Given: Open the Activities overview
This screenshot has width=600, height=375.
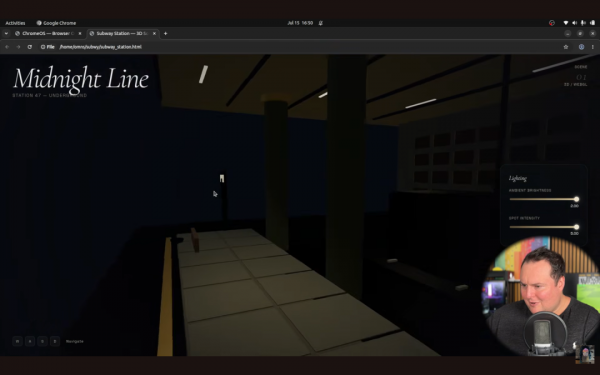Looking at the screenshot, I should point(15,23).
